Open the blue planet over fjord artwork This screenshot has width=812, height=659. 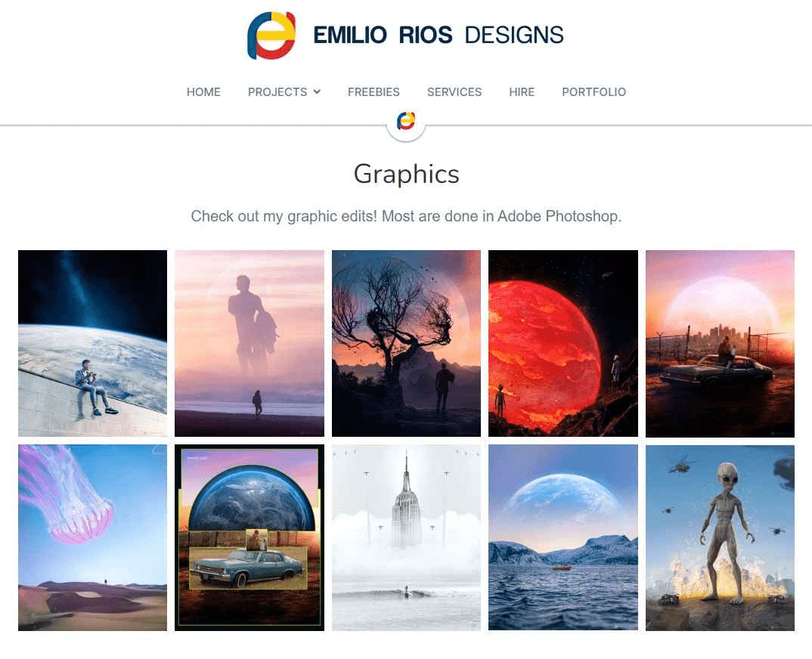563,537
